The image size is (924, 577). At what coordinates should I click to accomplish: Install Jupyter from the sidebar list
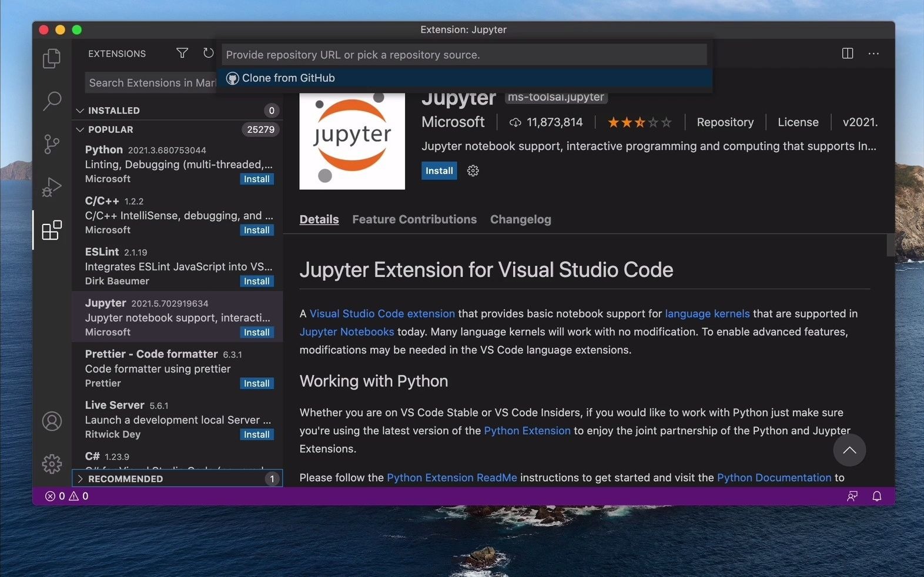click(257, 333)
